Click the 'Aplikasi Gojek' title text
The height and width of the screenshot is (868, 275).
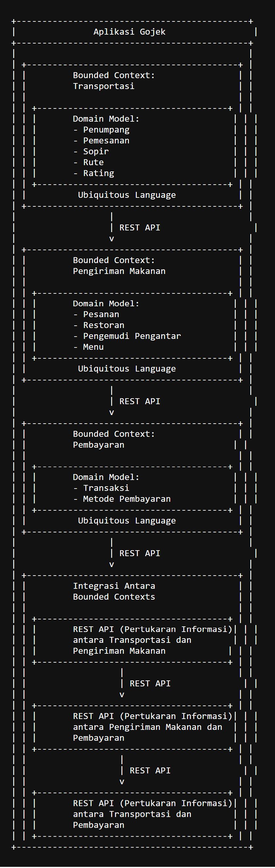(x=129, y=32)
